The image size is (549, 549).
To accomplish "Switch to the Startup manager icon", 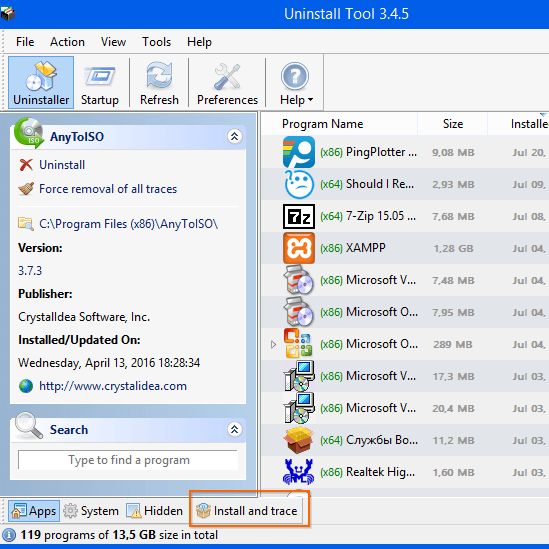I will point(100,83).
